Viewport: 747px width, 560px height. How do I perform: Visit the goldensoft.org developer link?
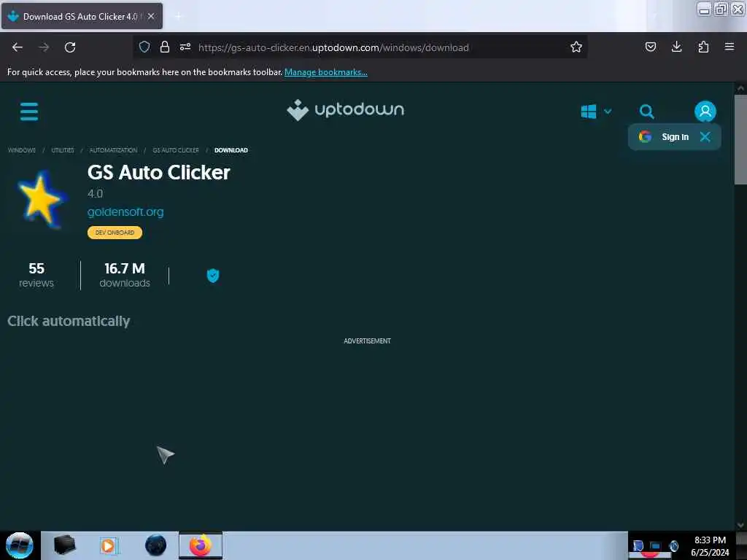(125, 212)
